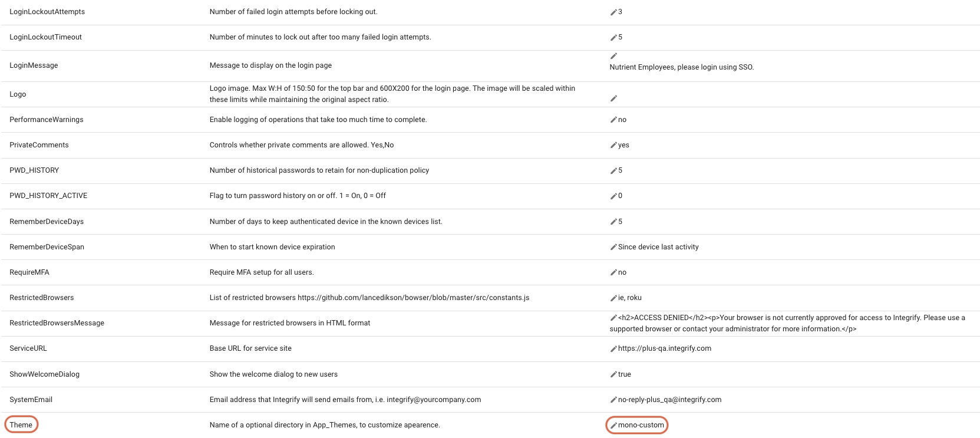
Task: Open Logo image editor pencil icon
Action: pyautogui.click(x=613, y=98)
